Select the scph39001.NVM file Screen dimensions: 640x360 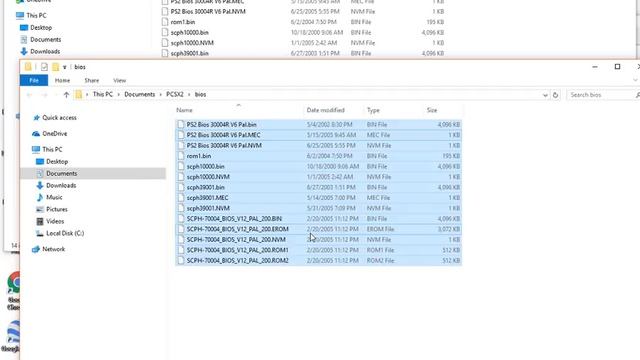208,208
